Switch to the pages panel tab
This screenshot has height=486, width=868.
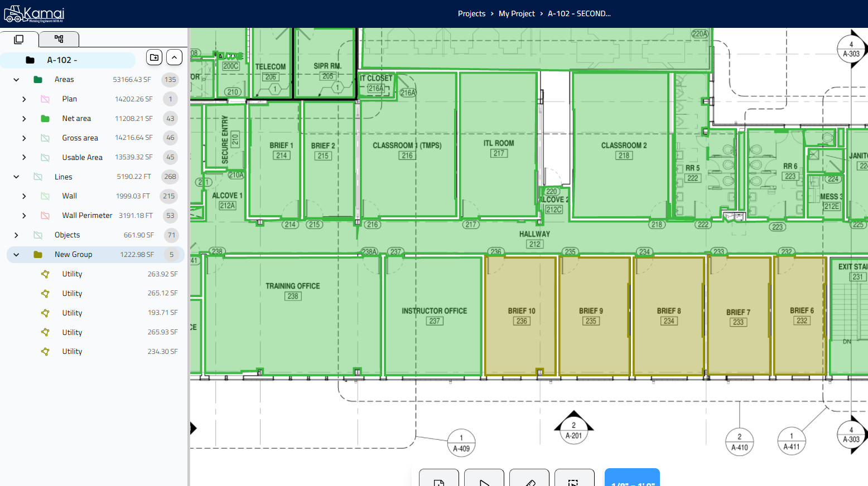[19, 39]
